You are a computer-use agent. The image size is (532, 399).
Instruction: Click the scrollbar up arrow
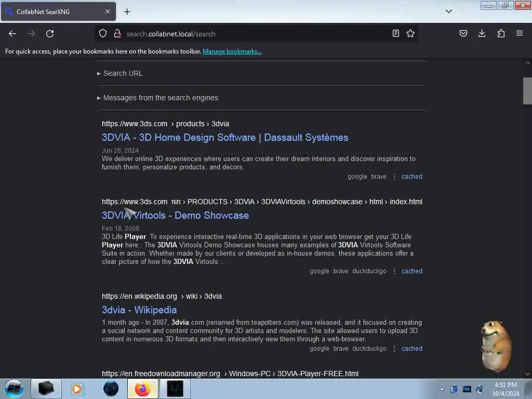tap(527, 63)
